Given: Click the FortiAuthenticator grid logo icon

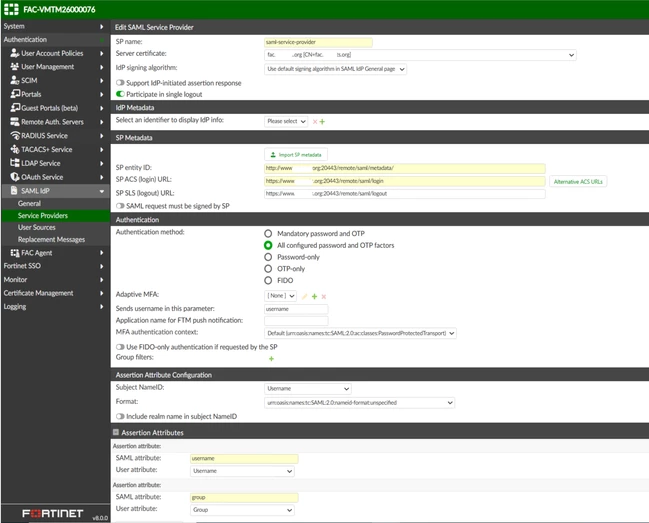Looking at the screenshot, I should point(11,9).
